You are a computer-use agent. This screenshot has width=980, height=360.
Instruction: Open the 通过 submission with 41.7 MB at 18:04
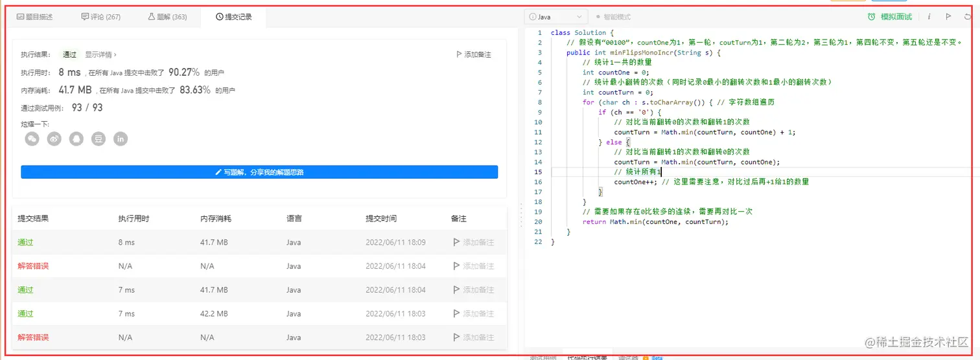point(25,290)
